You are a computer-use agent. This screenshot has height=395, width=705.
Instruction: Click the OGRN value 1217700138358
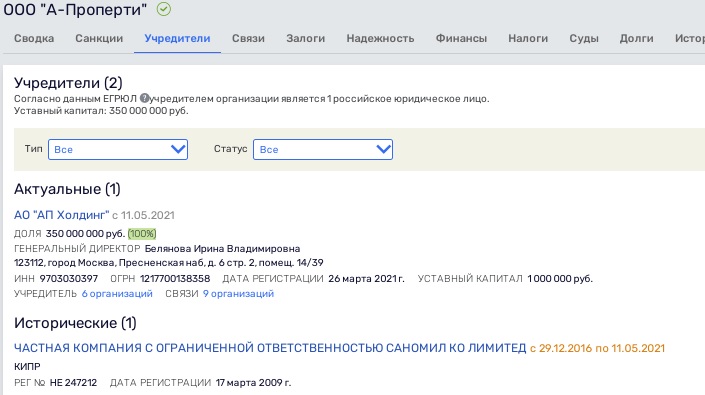click(175, 279)
